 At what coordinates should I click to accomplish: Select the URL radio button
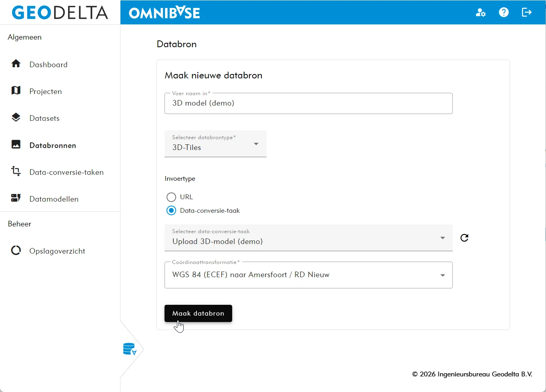click(171, 197)
